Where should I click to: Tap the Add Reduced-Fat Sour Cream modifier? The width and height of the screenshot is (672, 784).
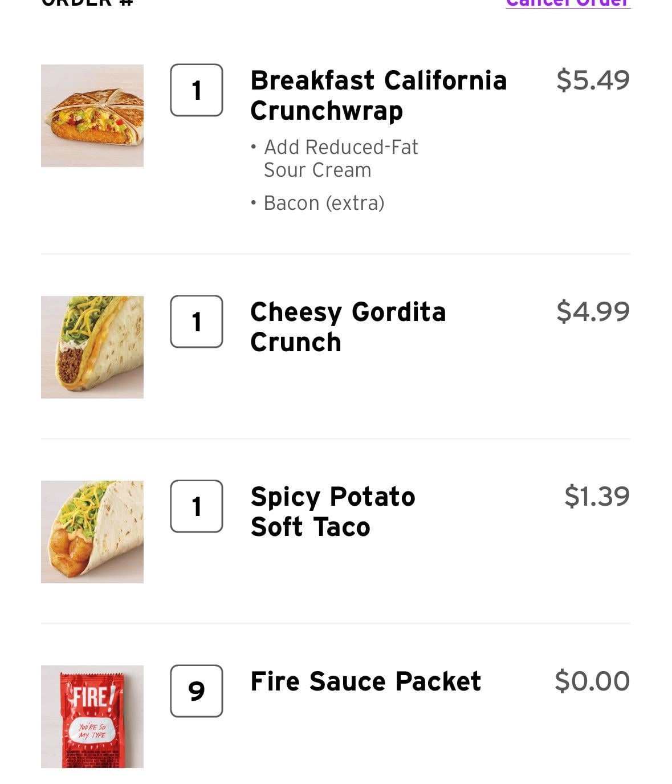coord(341,159)
